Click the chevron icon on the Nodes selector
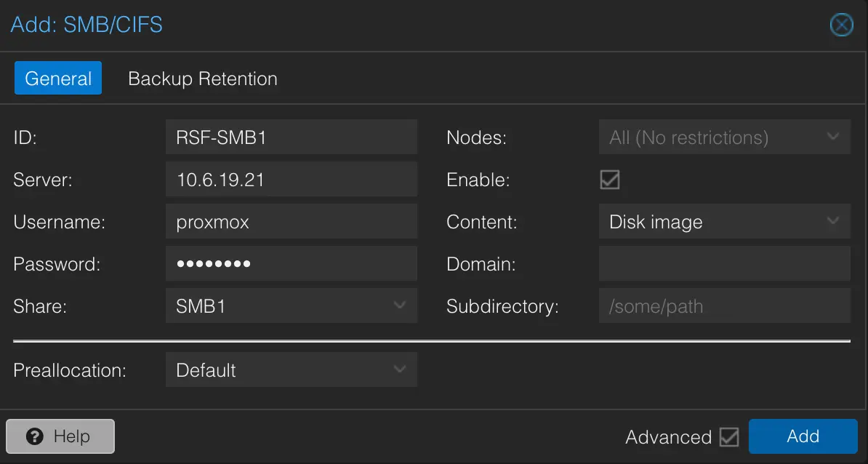Screen dimensions: 868x464 (833, 137)
